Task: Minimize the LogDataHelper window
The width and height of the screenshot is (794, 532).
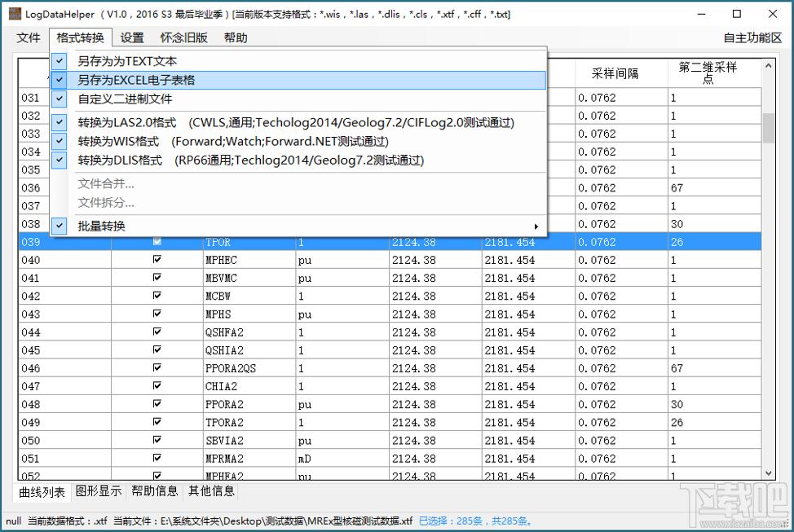Action: click(x=701, y=14)
